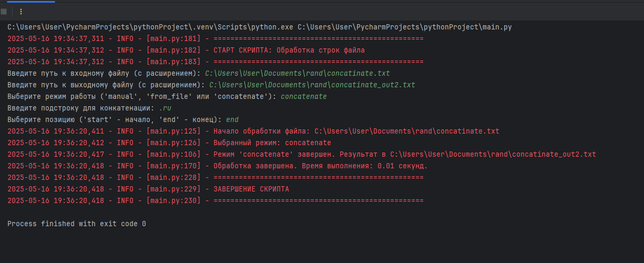
Task: Click the 'Process finished with exit code 0' line
Action: pos(77,224)
